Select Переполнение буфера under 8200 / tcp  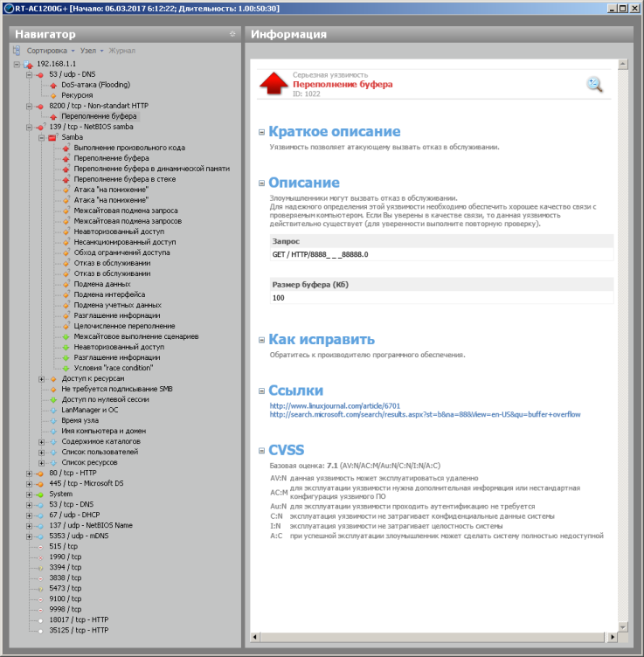click(99, 116)
